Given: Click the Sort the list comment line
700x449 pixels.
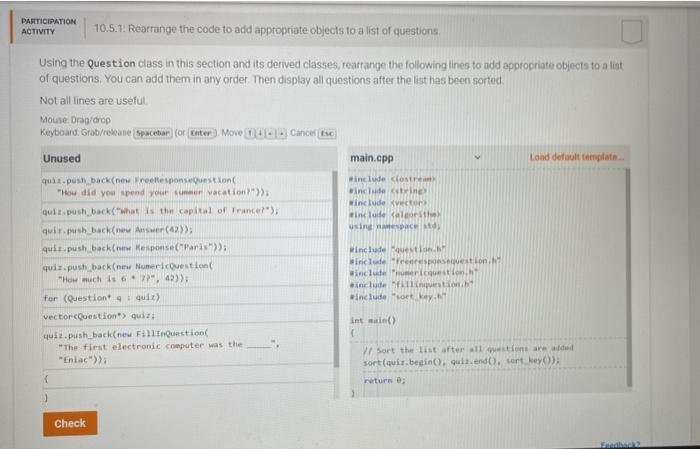Looking at the screenshot, I should [468, 349].
